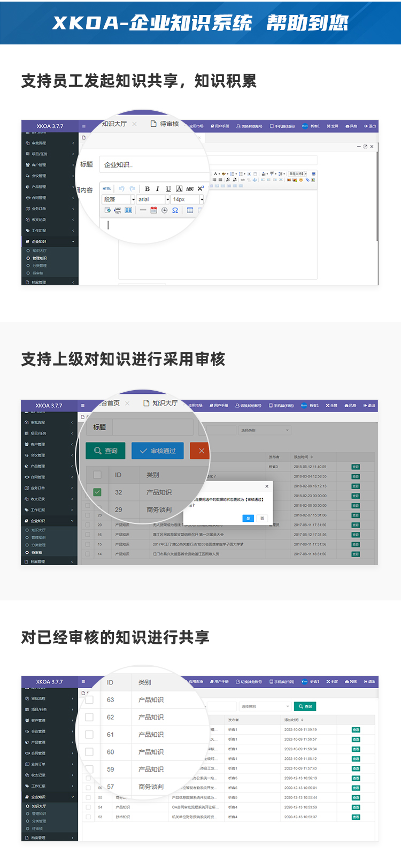Open HTML source view in the editor
401x868 pixels.
(x=107, y=189)
